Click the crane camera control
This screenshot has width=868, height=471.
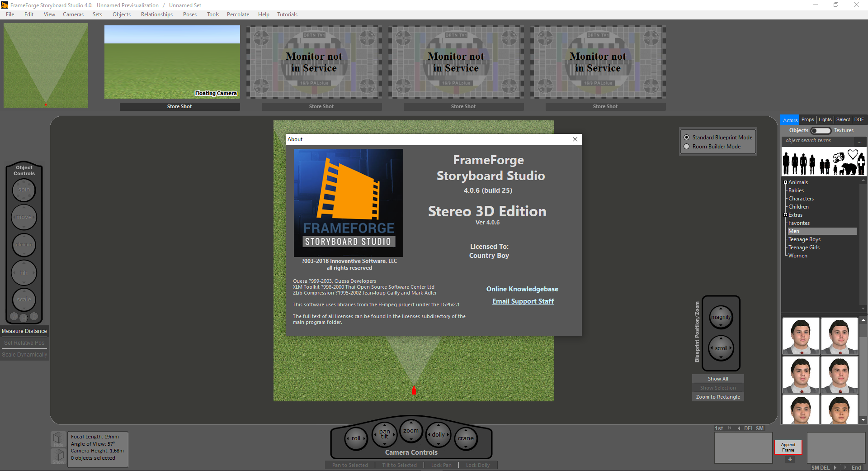466,438
